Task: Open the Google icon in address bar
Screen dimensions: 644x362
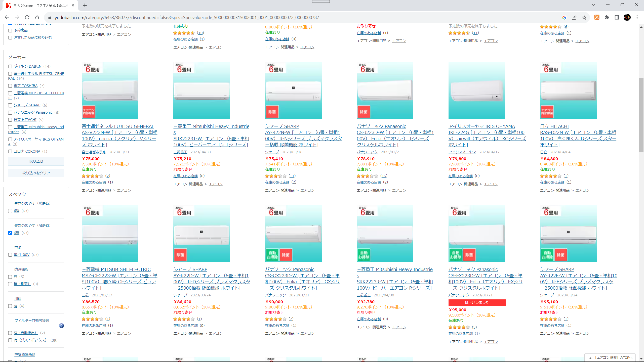Action: [564, 18]
